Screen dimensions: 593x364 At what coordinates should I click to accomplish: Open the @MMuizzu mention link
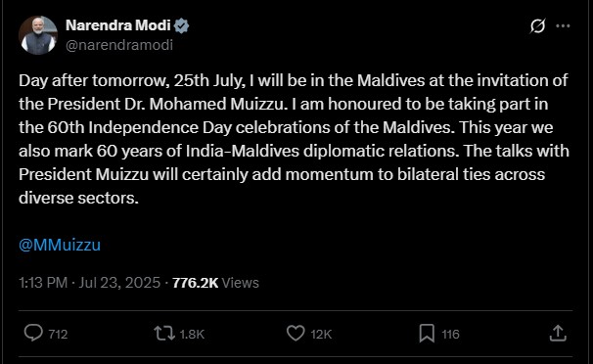point(60,245)
